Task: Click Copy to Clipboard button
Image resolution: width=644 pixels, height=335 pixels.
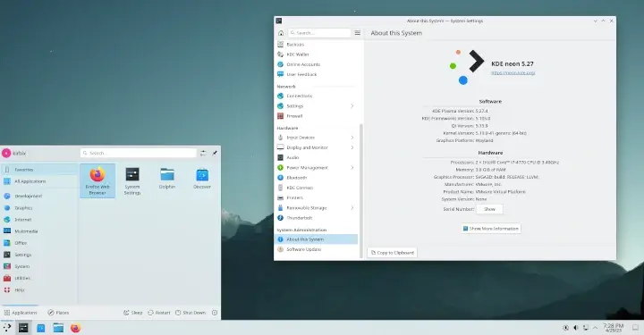Action: click(x=393, y=253)
